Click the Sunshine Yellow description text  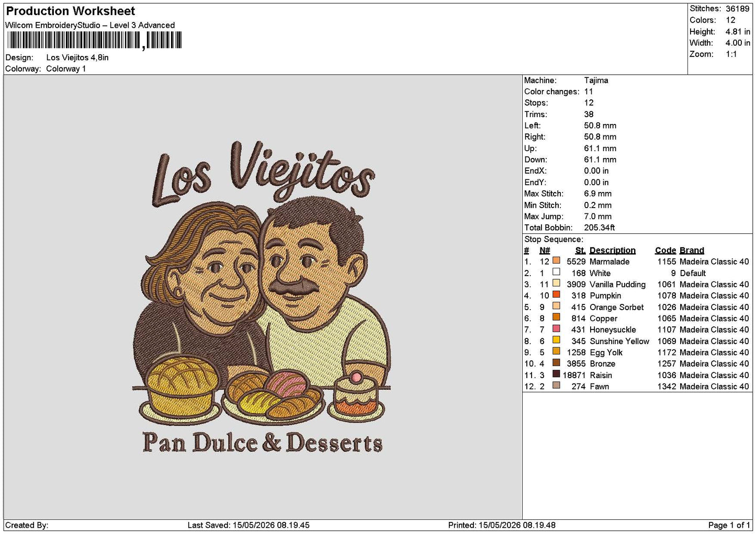coord(619,341)
